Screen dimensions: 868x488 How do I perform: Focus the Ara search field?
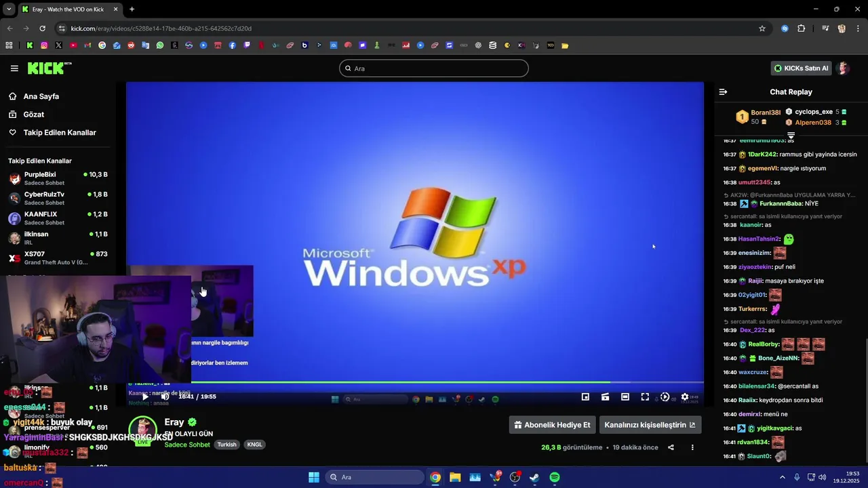[434, 68]
